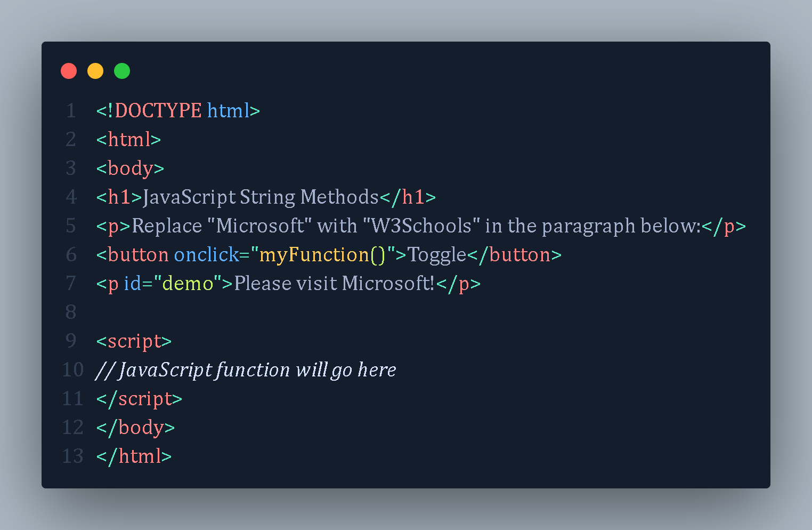The width and height of the screenshot is (812, 530).
Task: Click the onclick attribute on line 6
Action: [206, 255]
